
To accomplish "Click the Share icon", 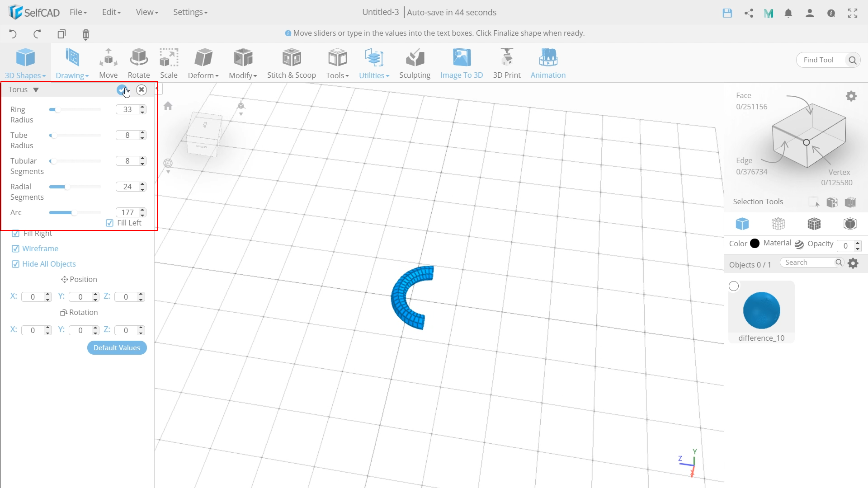I will pos(749,13).
